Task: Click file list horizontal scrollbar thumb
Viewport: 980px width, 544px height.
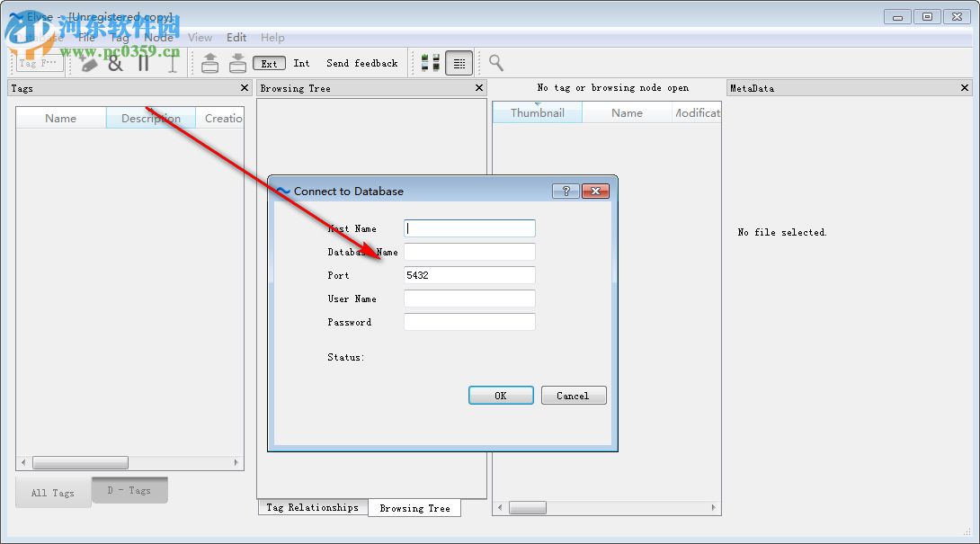Action: [x=528, y=508]
